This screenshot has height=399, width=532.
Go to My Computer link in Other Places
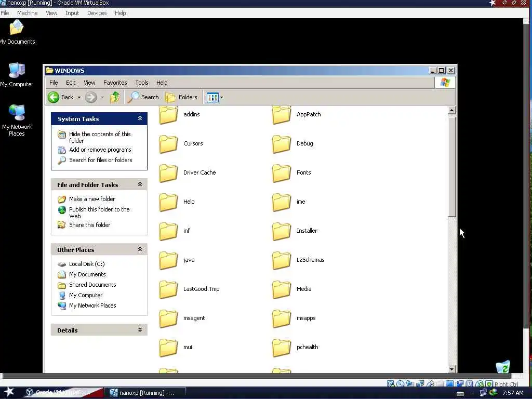coord(86,295)
